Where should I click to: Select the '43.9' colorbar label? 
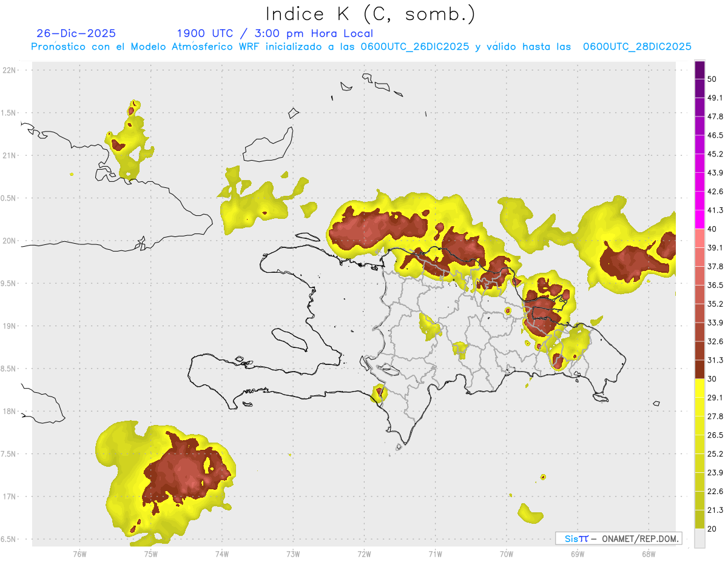click(x=715, y=173)
